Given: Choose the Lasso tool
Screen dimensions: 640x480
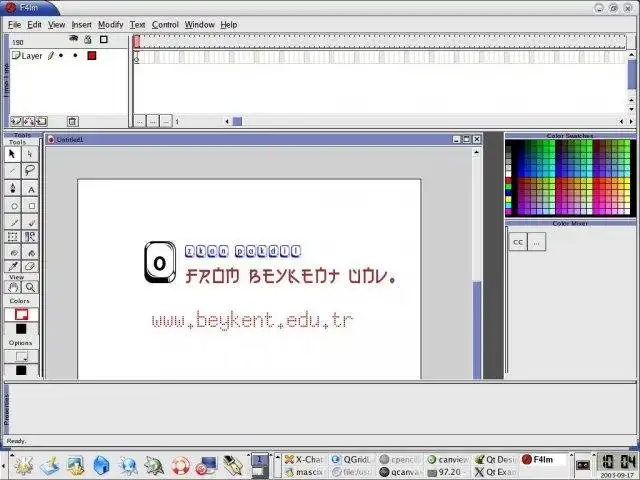Looking at the screenshot, I should coord(30,171).
